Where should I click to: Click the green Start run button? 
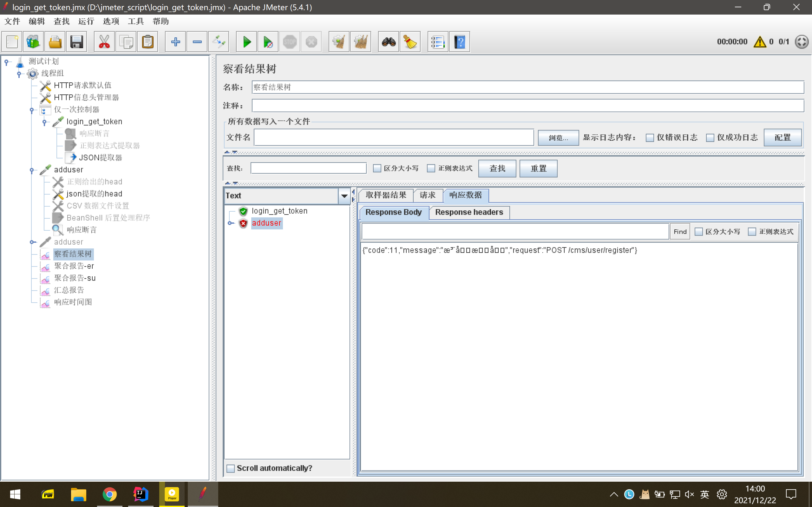click(247, 42)
